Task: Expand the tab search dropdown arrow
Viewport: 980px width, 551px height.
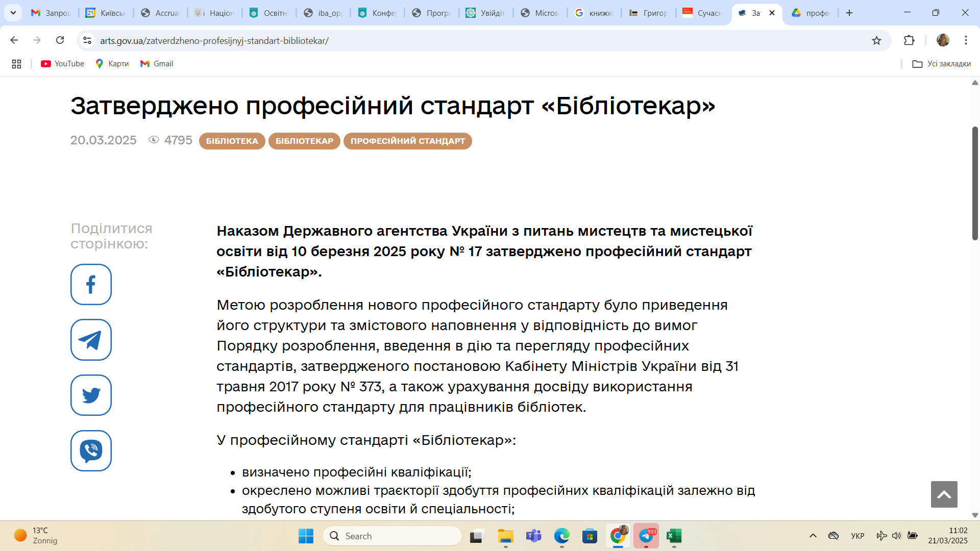Action: [13, 13]
